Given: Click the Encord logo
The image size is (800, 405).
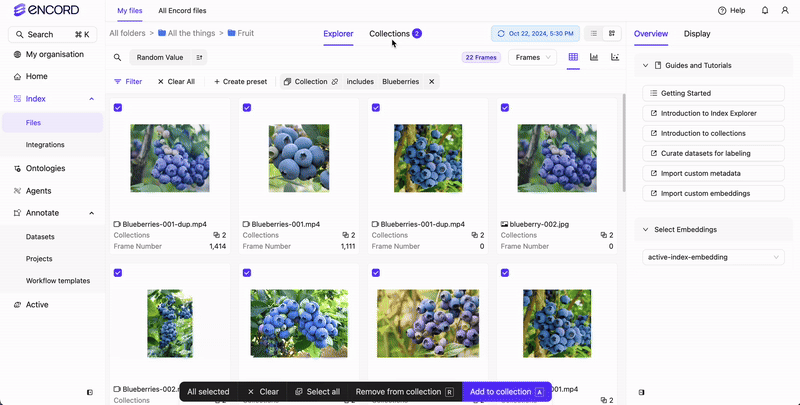Looking at the screenshot, I should click(46, 10).
